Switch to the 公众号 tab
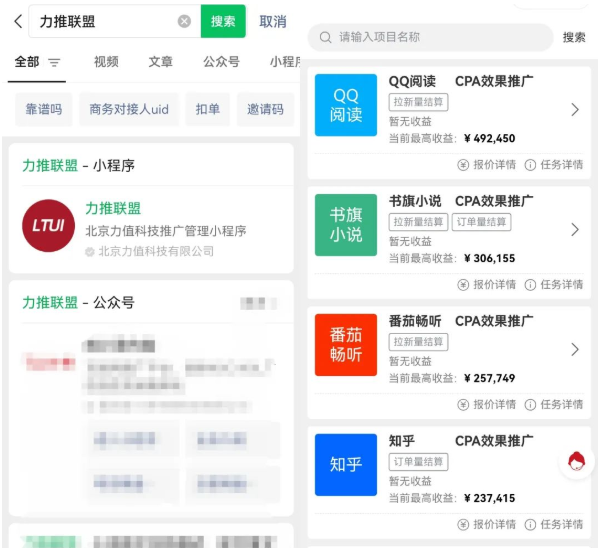602x548 pixels. tap(221, 62)
